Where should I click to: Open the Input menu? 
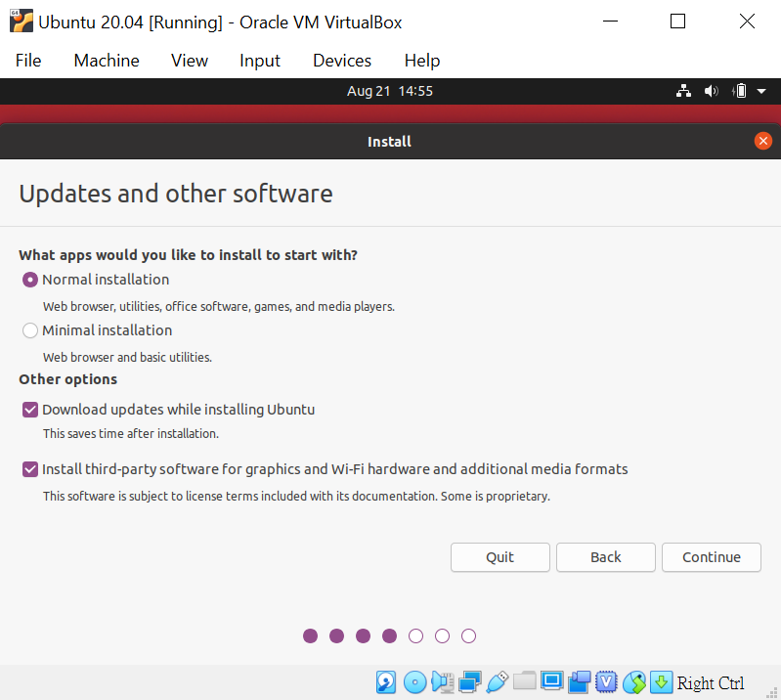260,61
